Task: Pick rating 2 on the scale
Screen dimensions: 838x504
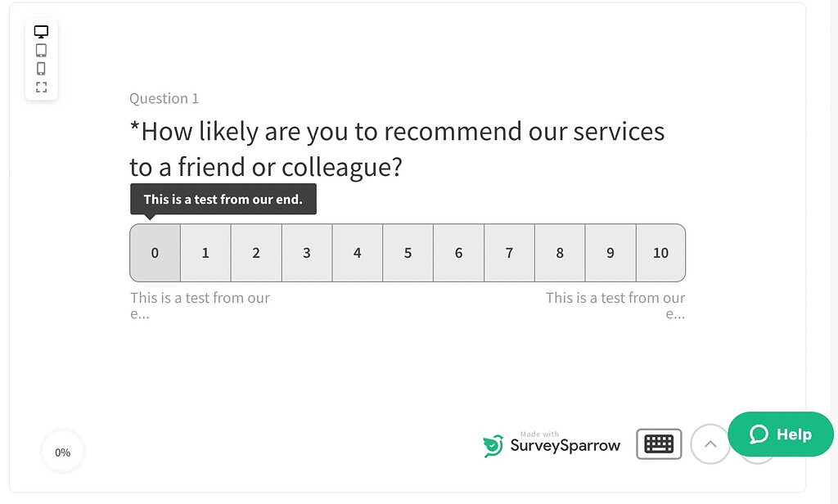Action: coord(256,253)
